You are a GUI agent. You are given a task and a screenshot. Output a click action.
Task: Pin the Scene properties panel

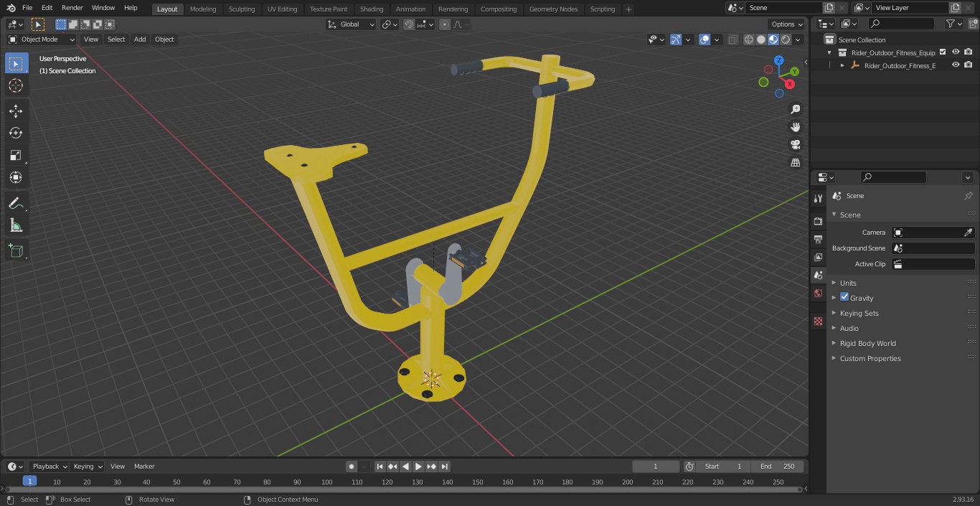tap(968, 196)
